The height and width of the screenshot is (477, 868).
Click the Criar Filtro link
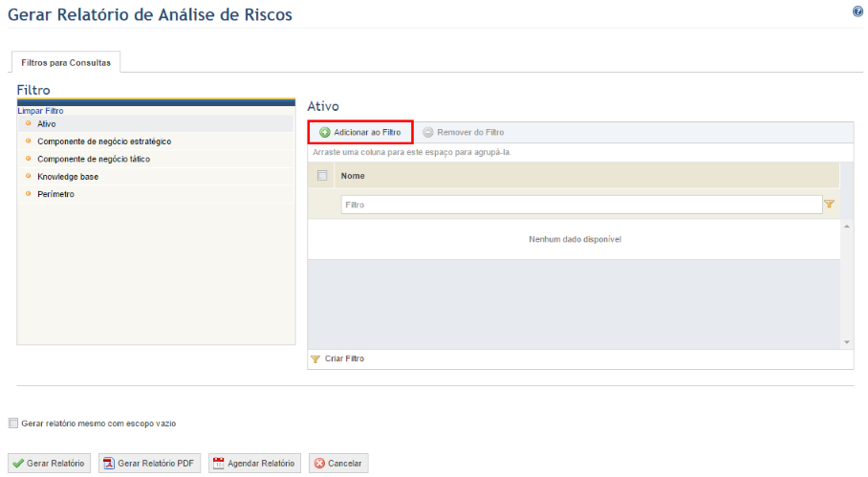coord(344,358)
